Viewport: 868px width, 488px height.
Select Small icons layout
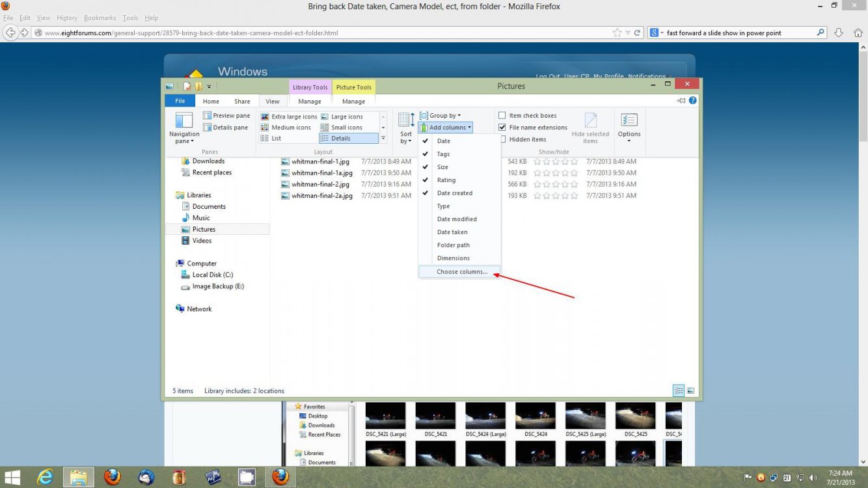coord(342,128)
